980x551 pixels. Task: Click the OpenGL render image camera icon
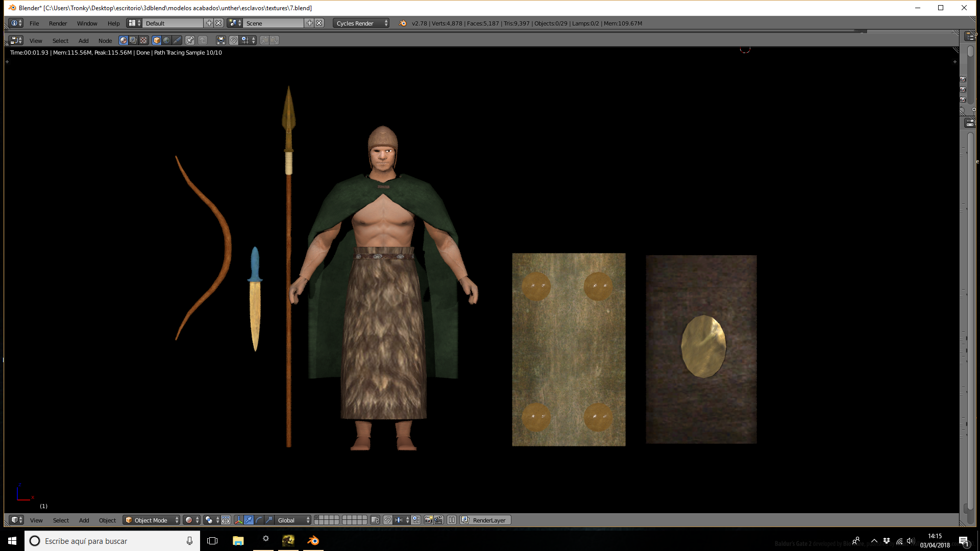428,520
